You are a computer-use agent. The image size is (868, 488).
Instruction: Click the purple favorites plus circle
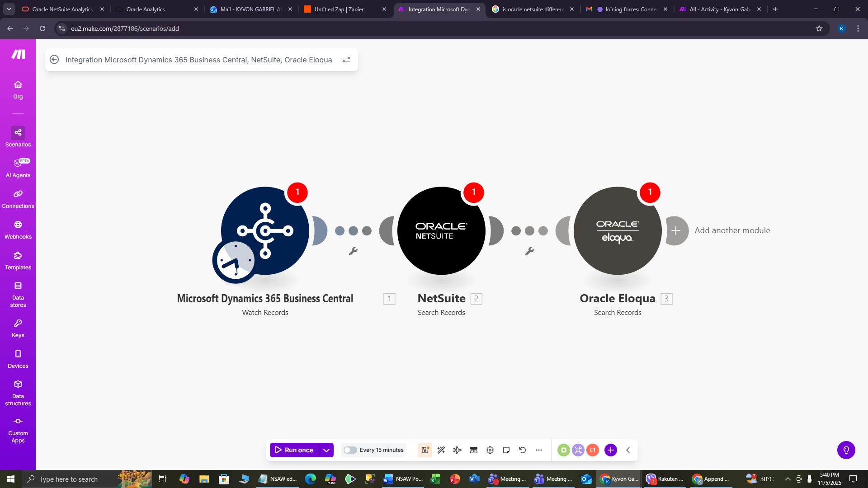pyautogui.click(x=611, y=450)
